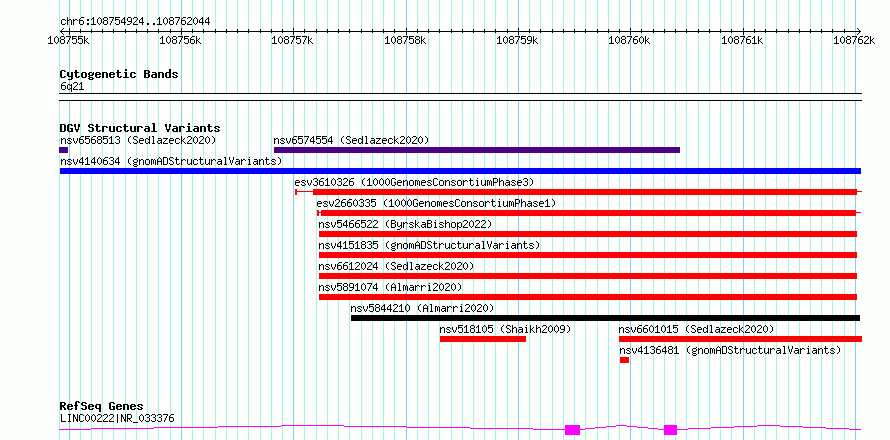Select the nsv6612024 Sedlazeck2020 red bar
The height and width of the screenshot is (440, 890).
click(587, 276)
